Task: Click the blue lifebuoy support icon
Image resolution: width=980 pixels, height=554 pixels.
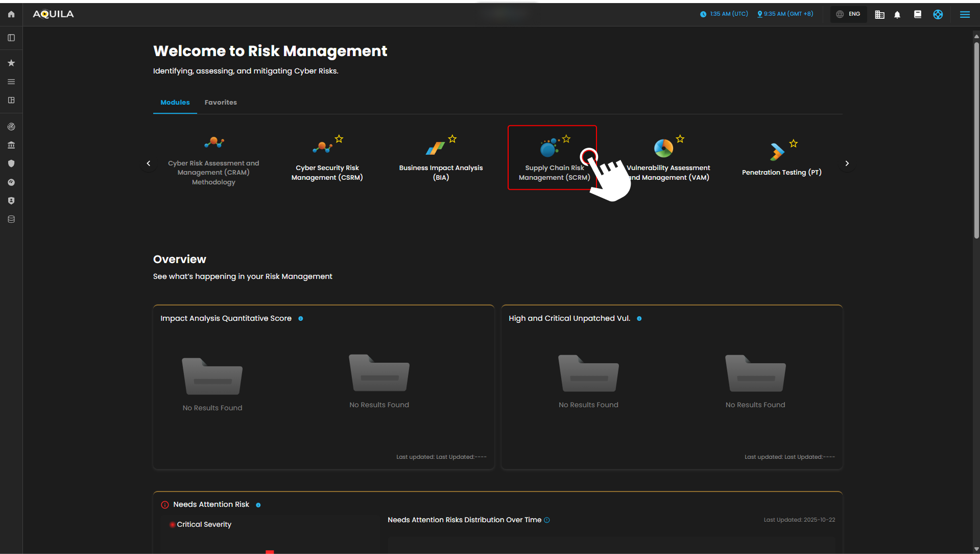Action: (938, 14)
